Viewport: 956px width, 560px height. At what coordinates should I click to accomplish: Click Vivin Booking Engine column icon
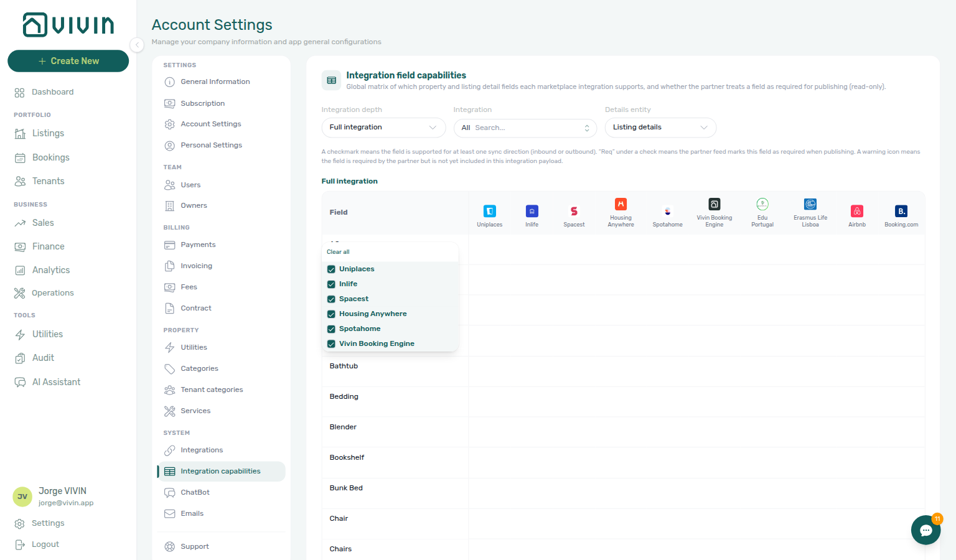715,204
